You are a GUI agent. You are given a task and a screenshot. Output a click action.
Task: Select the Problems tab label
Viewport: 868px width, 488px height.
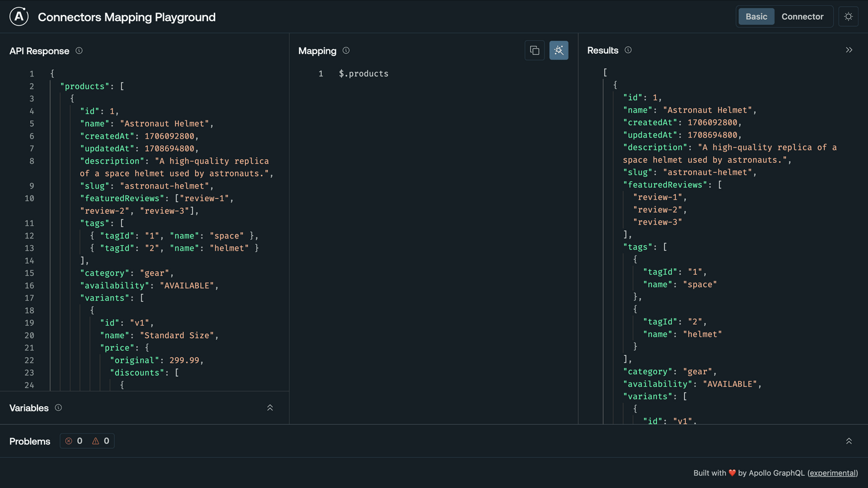click(x=30, y=441)
